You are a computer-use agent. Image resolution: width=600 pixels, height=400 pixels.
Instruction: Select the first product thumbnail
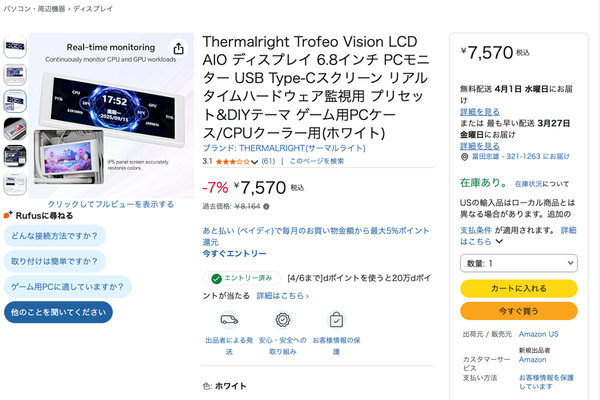click(x=15, y=48)
